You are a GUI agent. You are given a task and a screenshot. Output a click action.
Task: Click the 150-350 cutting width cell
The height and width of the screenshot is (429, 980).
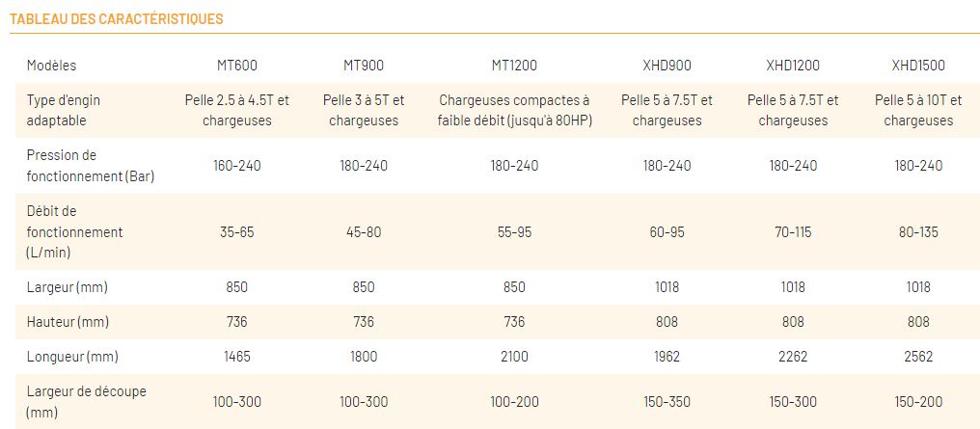667,401
